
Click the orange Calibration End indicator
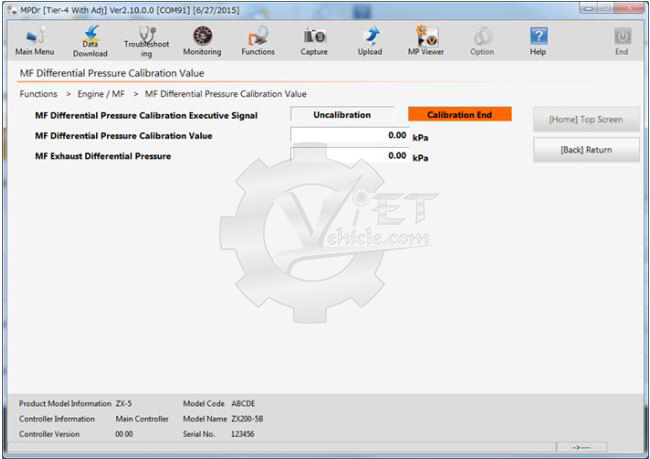point(459,115)
